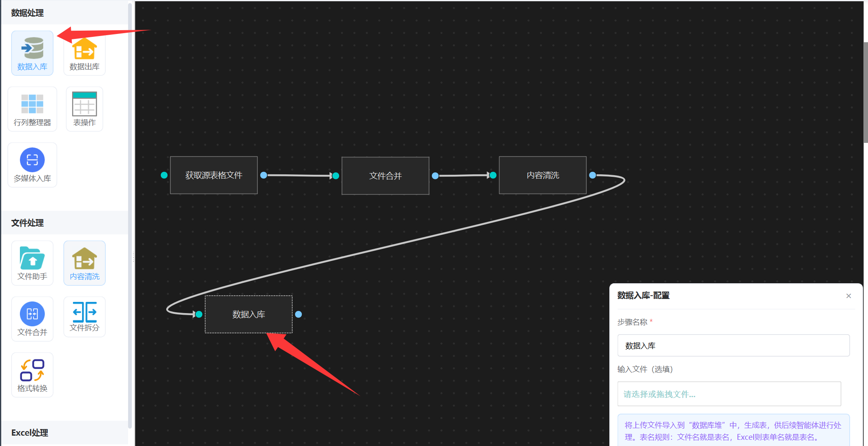Close the 数据入库-配置 panel
Screen dimensions: 868x446
pyautogui.click(x=849, y=296)
